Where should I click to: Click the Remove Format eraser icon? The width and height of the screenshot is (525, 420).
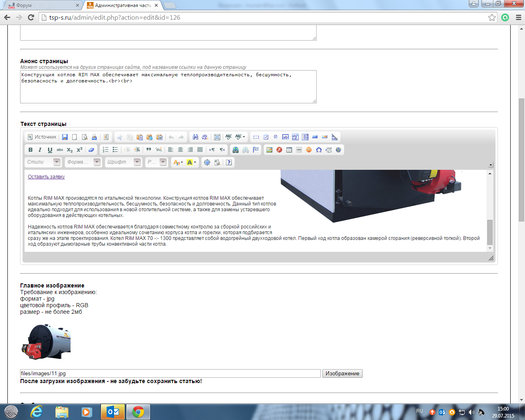point(91,150)
